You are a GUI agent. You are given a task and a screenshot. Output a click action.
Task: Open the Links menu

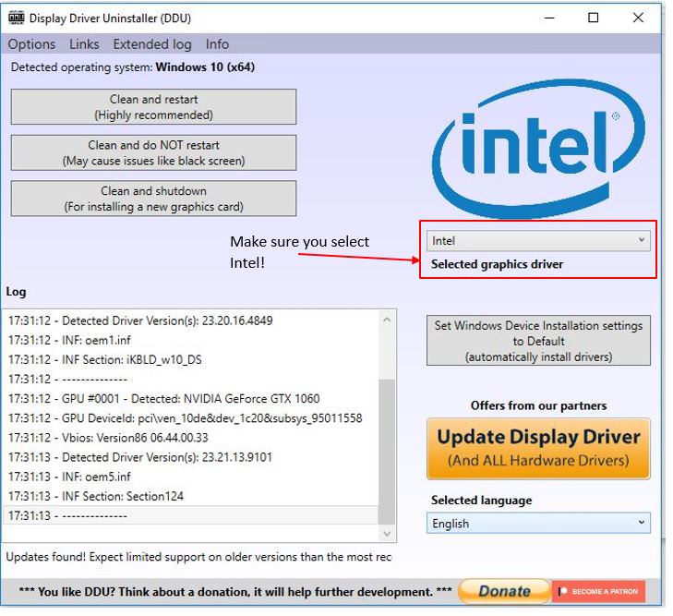[84, 44]
